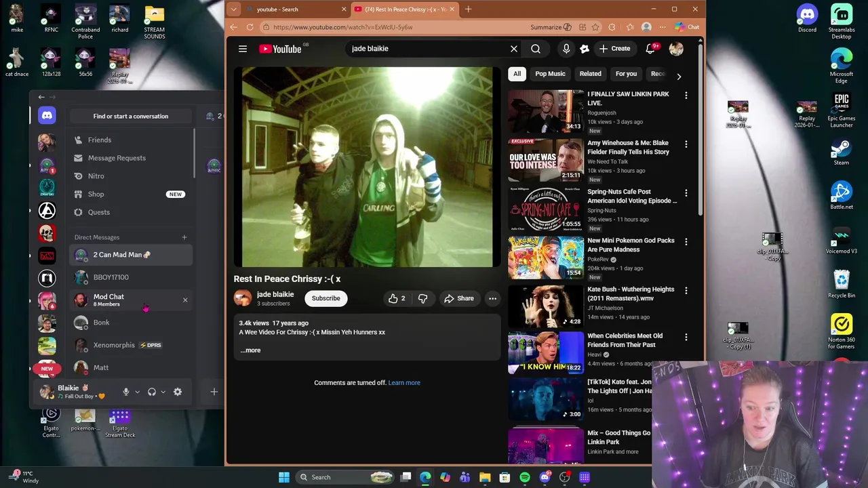Open Discord Nitro entry

pos(131,176)
